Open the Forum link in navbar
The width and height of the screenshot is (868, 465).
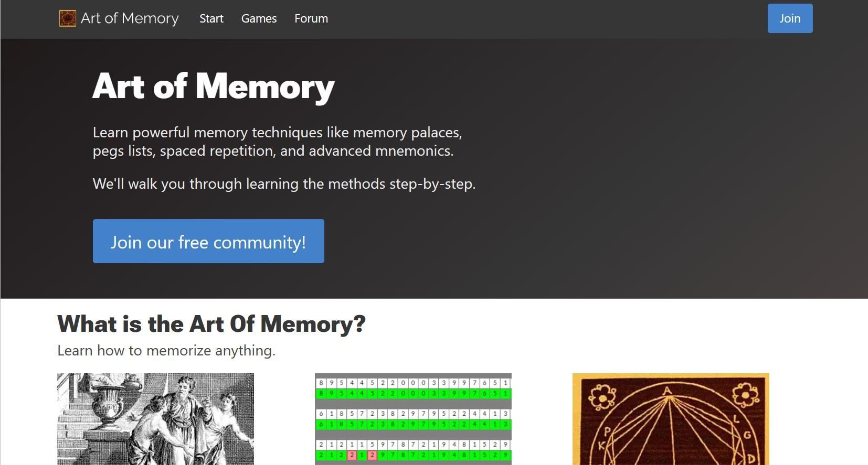(x=311, y=18)
